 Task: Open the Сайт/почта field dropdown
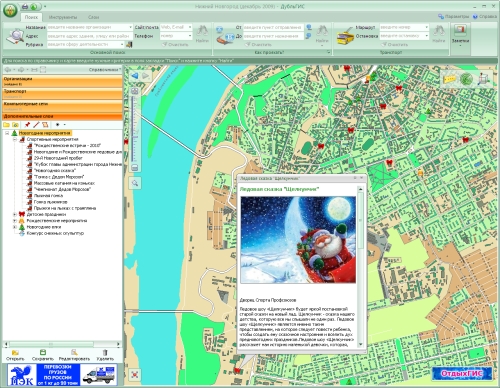[x=190, y=27]
